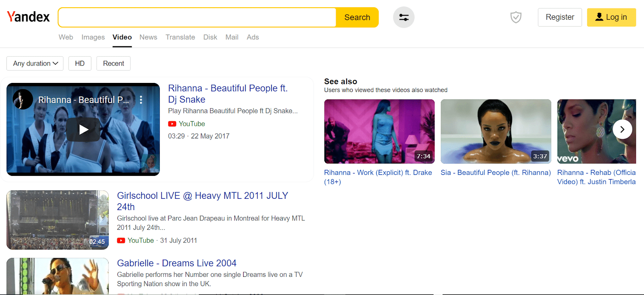Click the YouTube source icon under Rihanna result
Image resolution: width=644 pixels, height=295 pixels.
[x=172, y=124]
